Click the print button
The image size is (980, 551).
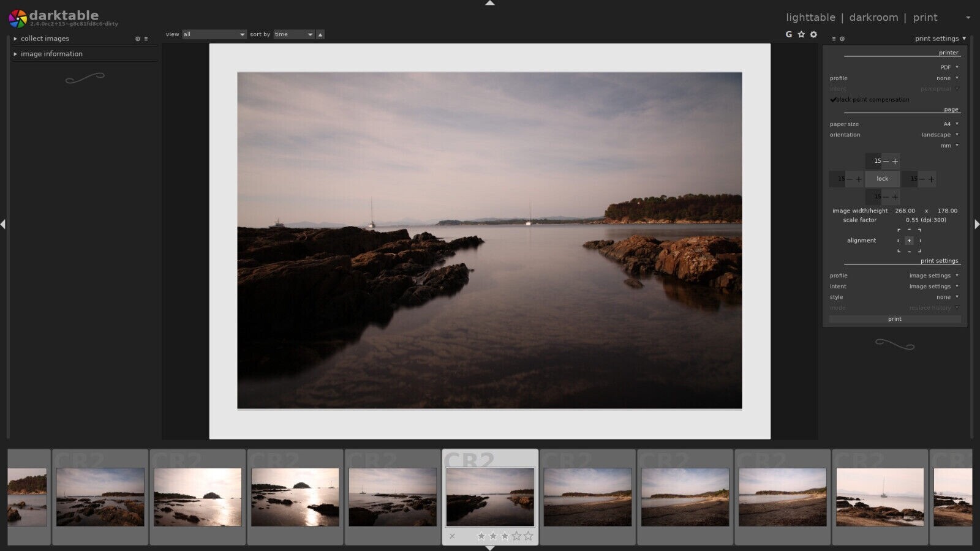click(894, 318)
